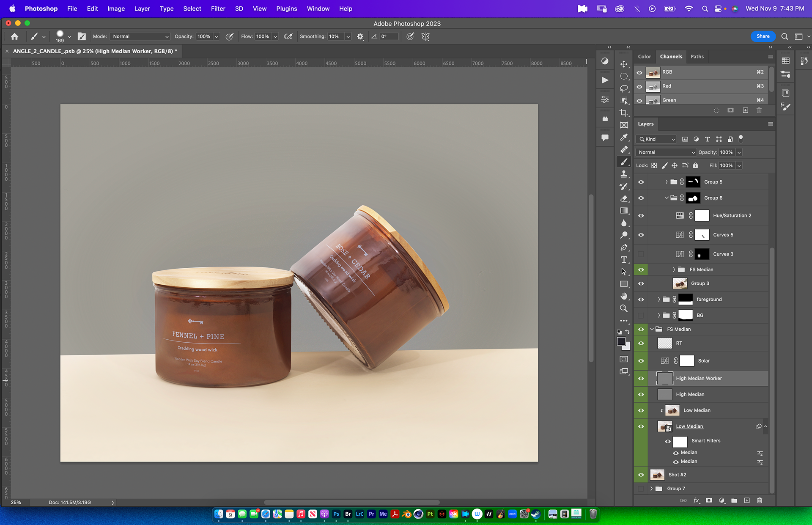This screenshot has width=812, height=525.
Task: Select the Blur tool
Action: [624, 223]
